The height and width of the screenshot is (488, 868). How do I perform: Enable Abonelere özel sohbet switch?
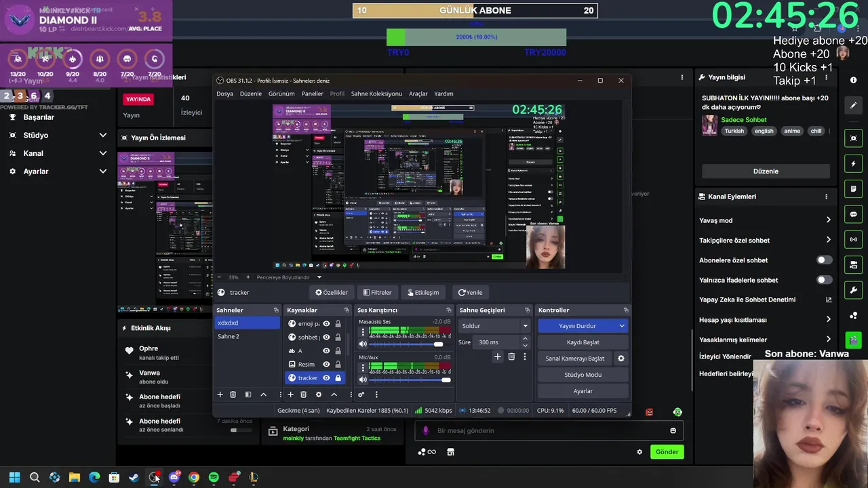(x=824, y=260)
